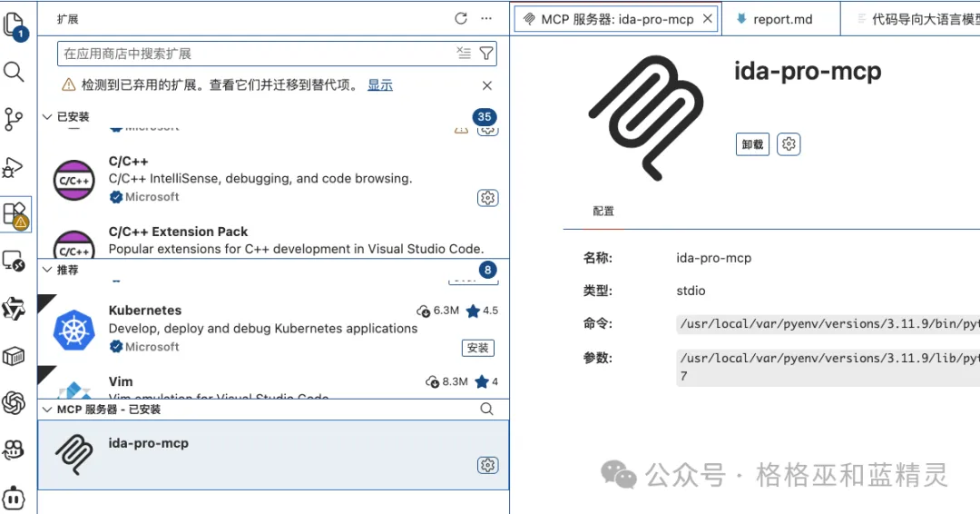This screenshot has width=980, height=514.
Task: Open manage gear for C/C++ extension
Action: coord(487,198)
